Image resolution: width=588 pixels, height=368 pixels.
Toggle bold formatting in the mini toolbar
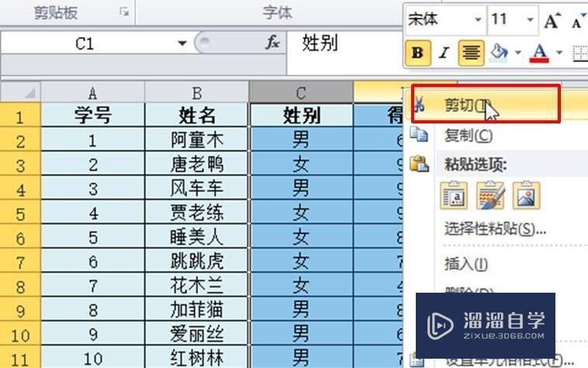418,53
